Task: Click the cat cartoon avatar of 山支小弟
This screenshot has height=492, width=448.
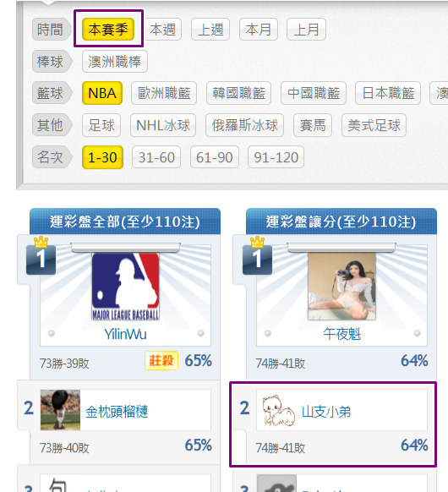Action: click(x=278, y=410)
